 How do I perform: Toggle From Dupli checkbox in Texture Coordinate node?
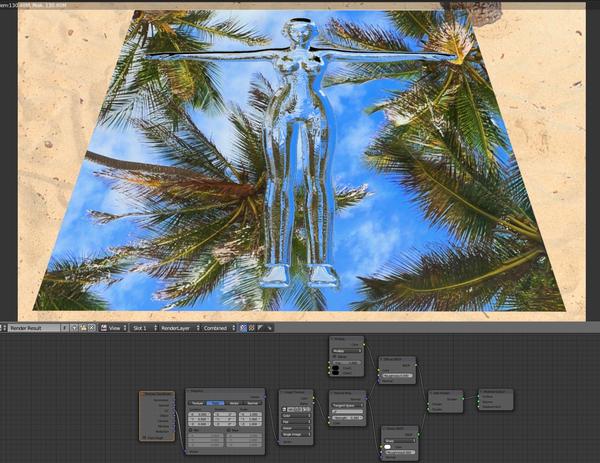coord(143,437)
